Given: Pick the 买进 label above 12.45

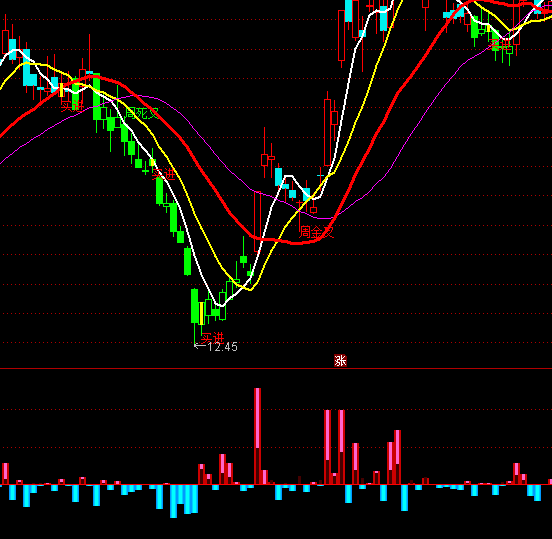Looking at the screenshot, I should click(x=212, y=338).
